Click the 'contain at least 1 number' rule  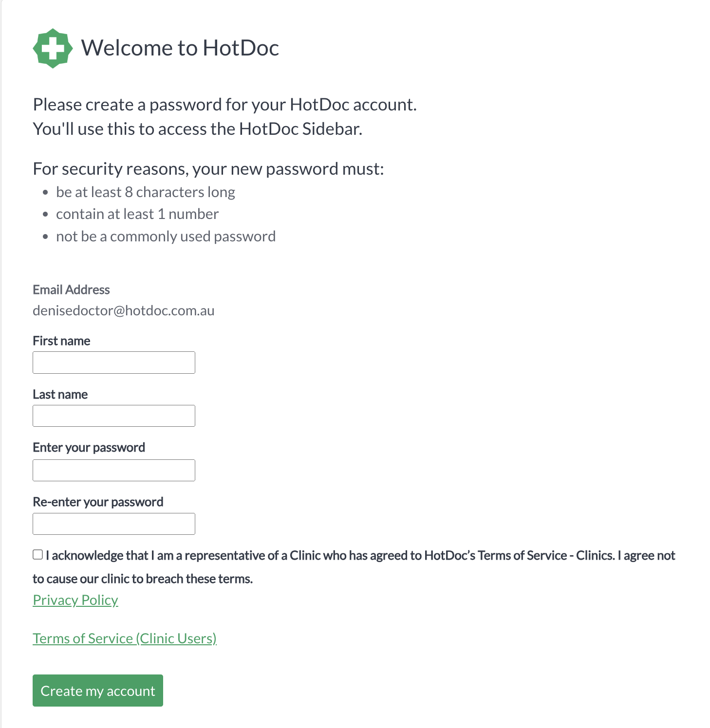pos(137,214)
